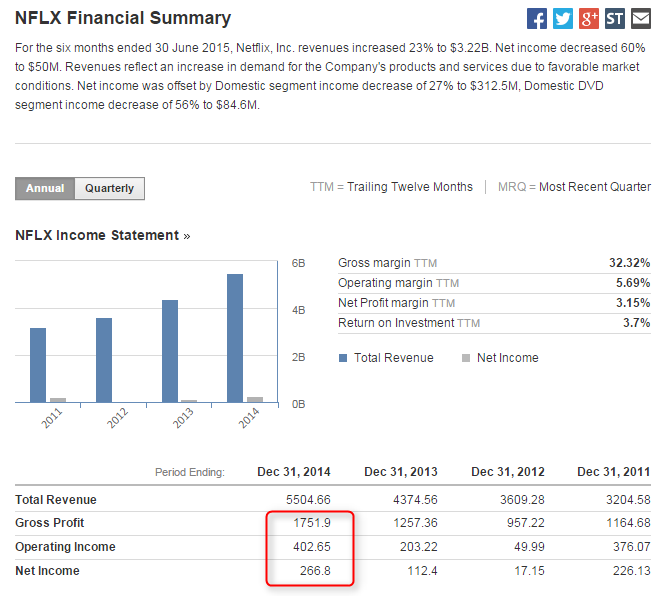Click the 0B axis label
Viewport: 667px width, 596px height.
pyautogui.click(x=298, y=404)
